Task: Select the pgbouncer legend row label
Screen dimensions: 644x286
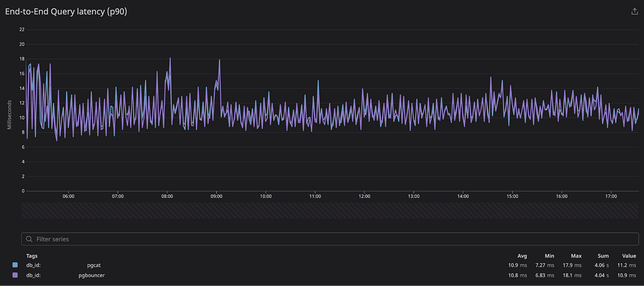Action: 92,275
